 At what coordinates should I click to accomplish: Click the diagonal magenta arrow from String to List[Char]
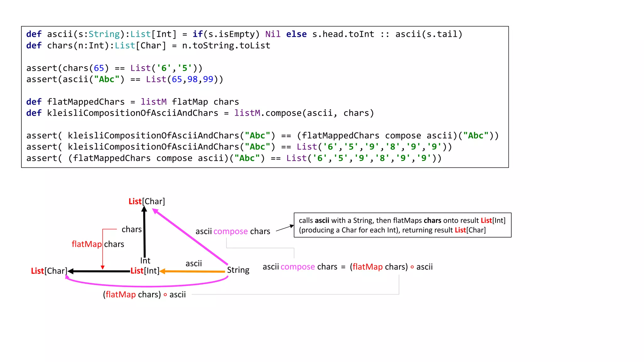[190, 237]
